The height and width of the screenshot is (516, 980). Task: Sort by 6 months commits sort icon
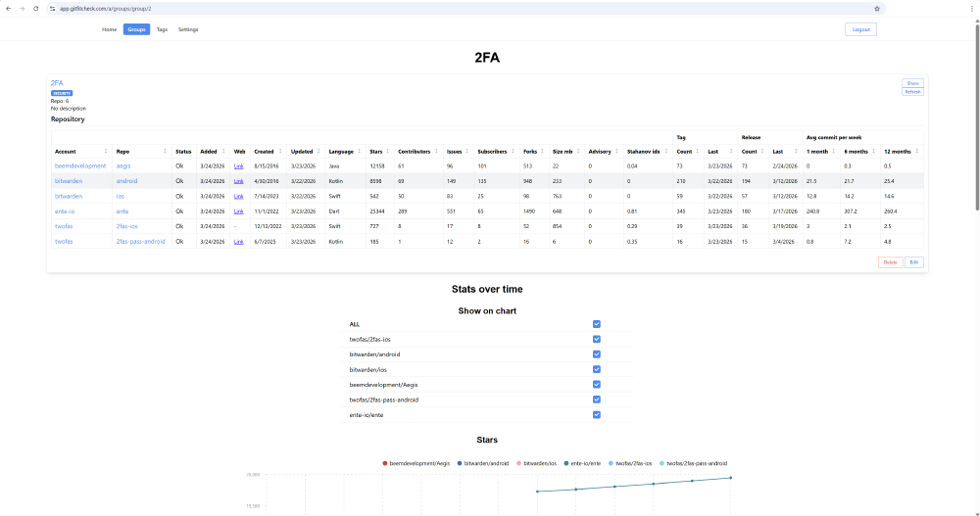873,151
